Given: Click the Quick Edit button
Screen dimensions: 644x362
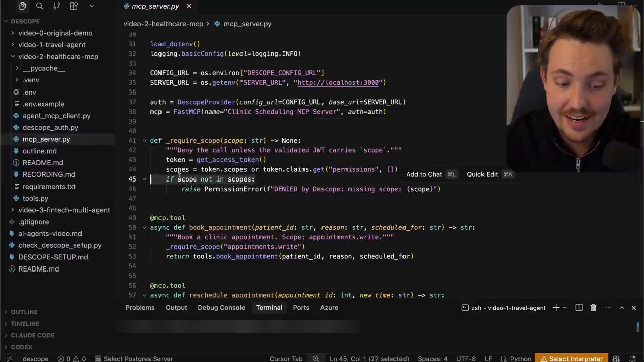Looking at the screenshot, I should [490, 174].
